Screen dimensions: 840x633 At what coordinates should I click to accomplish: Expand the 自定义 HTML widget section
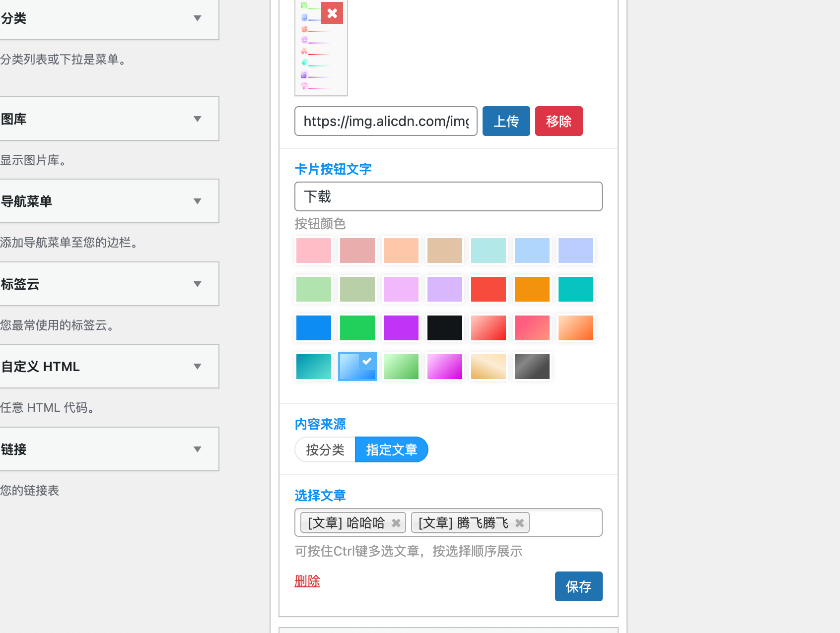197,366
